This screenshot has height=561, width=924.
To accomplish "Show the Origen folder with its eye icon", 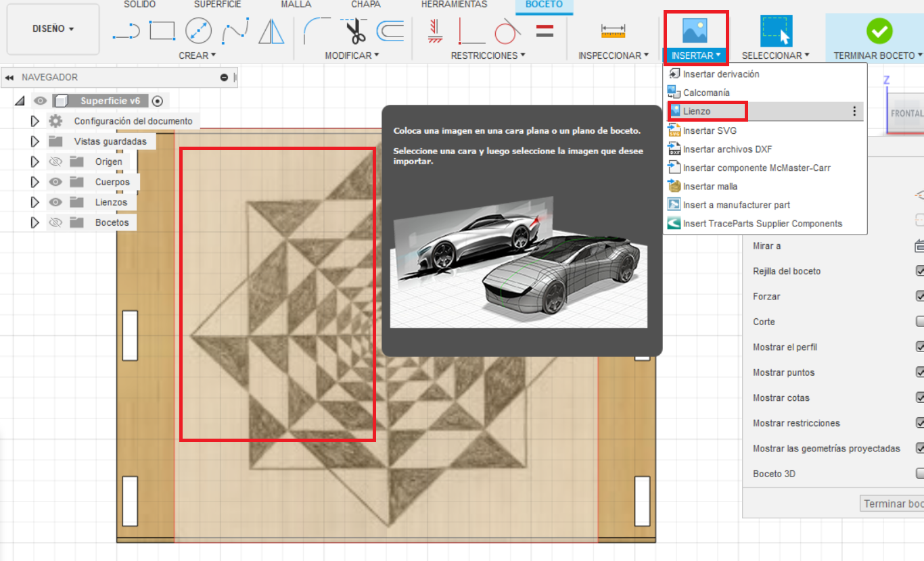I will (x=55, y=162).
